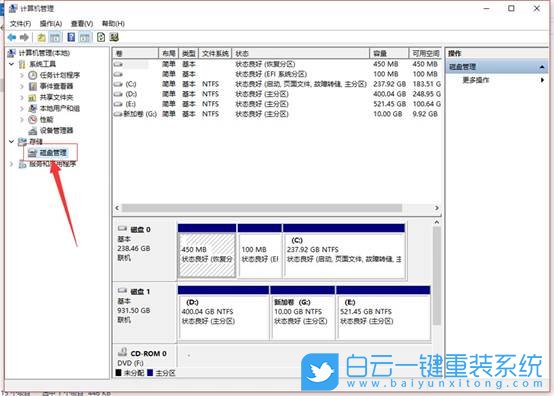The image size is (554, 396).
Task: Select the (D:) 400.04 GB partition block
Action: pos(223,313)
